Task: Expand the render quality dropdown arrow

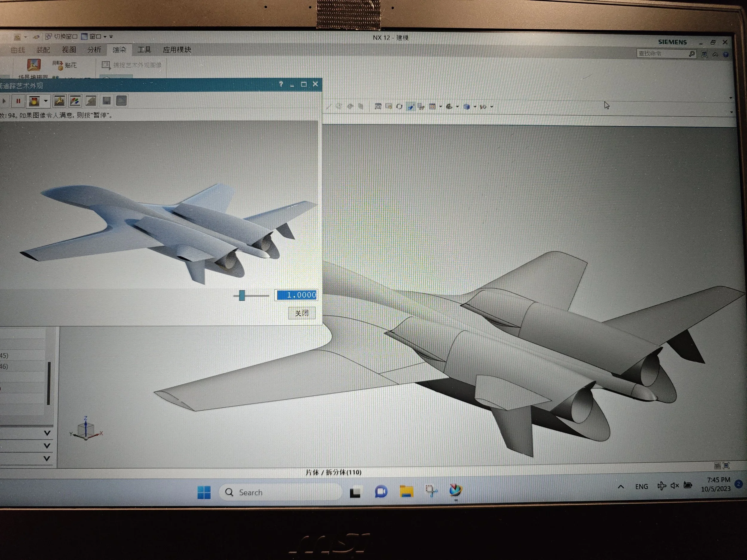Action: (x=46, y=101)
